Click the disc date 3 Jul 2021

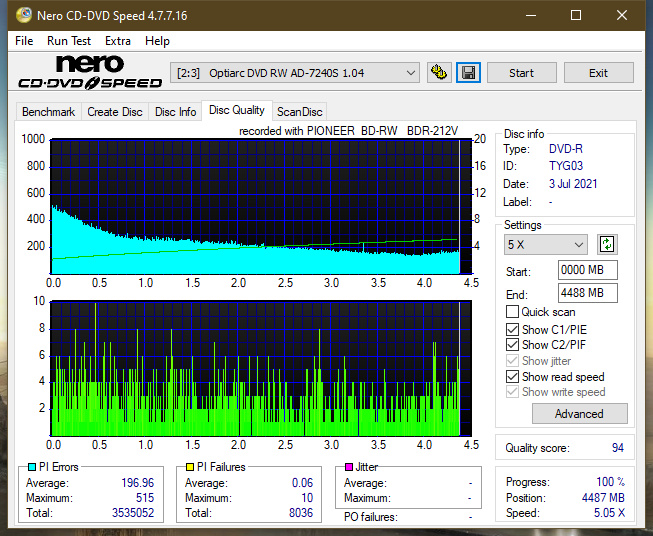click(x=573, y=184)
